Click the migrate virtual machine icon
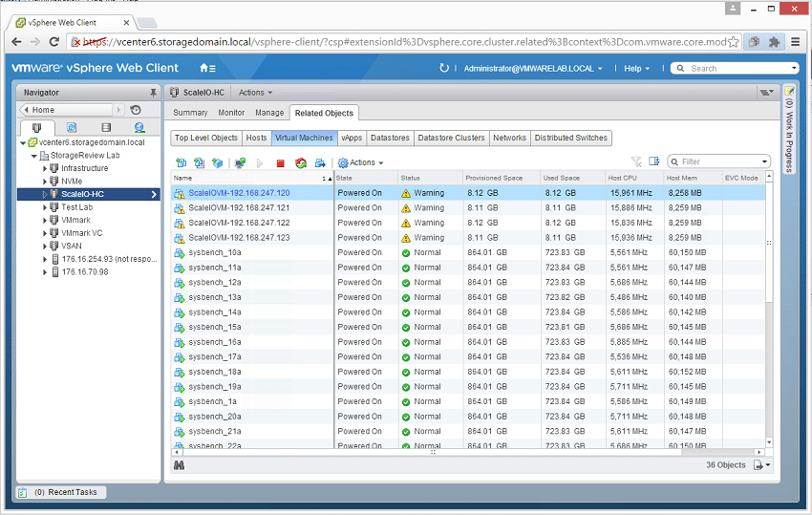Viewport: 812px width, 515px height. click(x=320, y=162)
